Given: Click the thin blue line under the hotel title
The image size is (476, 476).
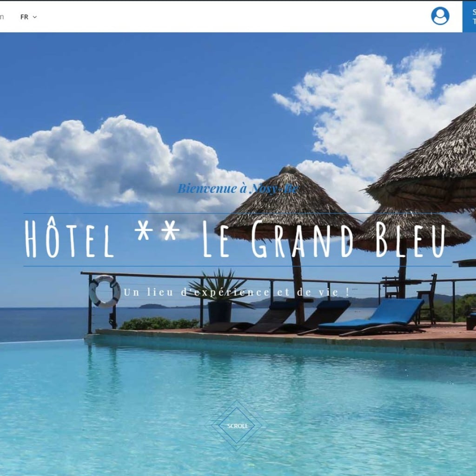Looking at the screenshot, I should pyautogui.click(x=238, y=266).
